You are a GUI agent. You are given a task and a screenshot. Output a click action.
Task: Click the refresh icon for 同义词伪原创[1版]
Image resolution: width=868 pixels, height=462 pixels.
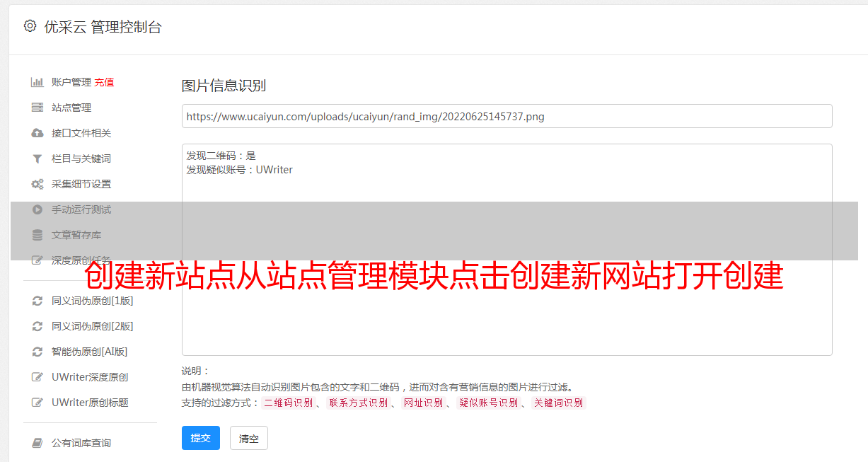pos(37,301)
